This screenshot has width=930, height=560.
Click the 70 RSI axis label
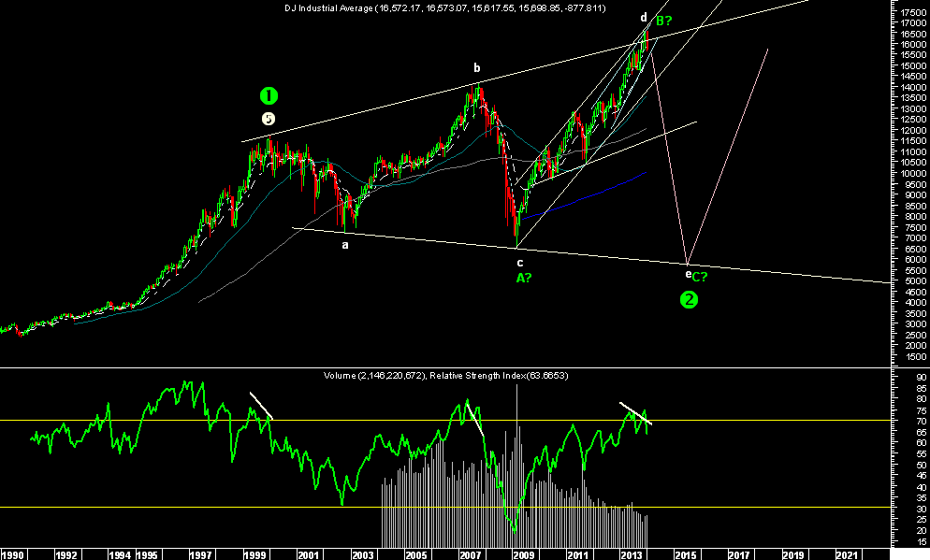point(922,422)
